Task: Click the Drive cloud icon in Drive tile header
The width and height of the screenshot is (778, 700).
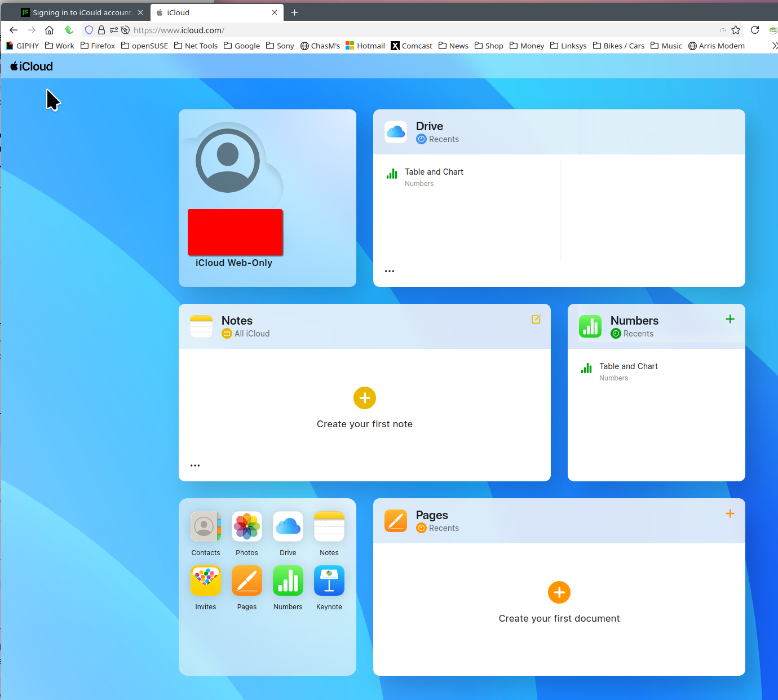Action: 396,132
